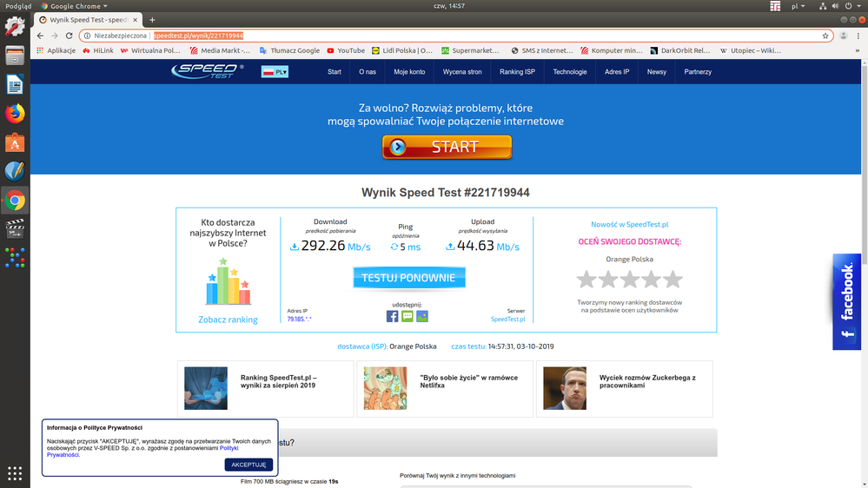Viewport: 868px width, 488px height.
Task: Click the SpeedTest logo in header
Action: click(207, 71)
